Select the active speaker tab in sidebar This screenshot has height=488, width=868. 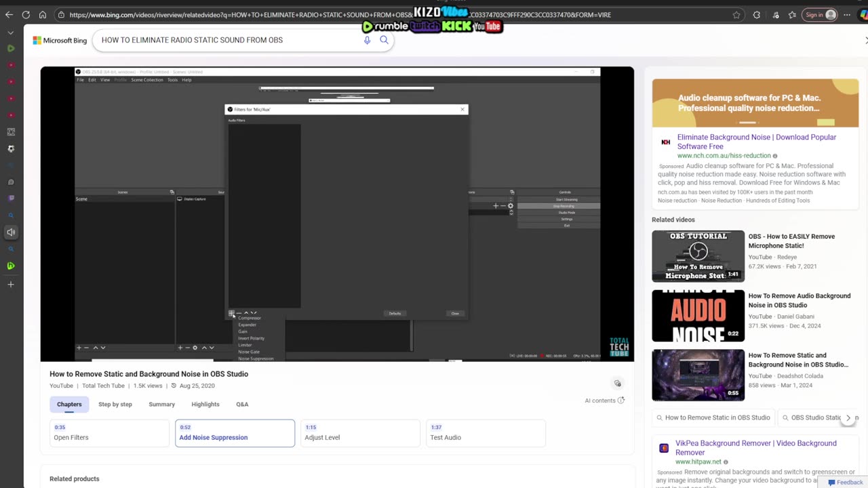[x=11, y=232]
